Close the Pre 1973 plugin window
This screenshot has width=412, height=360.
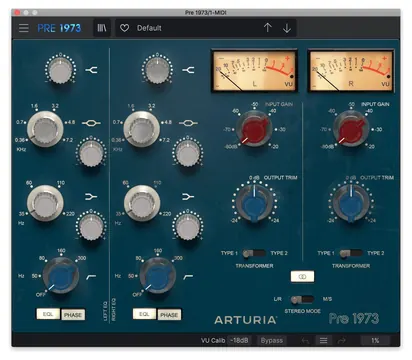(17, 12)
